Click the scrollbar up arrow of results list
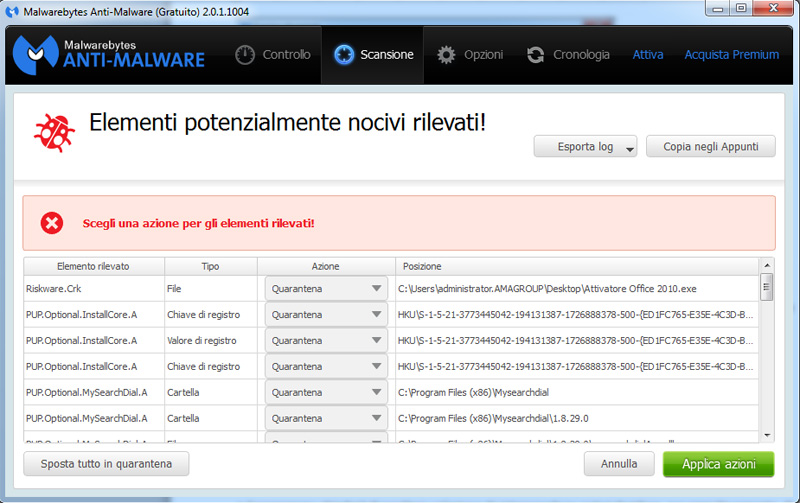 tap(766, 265)
